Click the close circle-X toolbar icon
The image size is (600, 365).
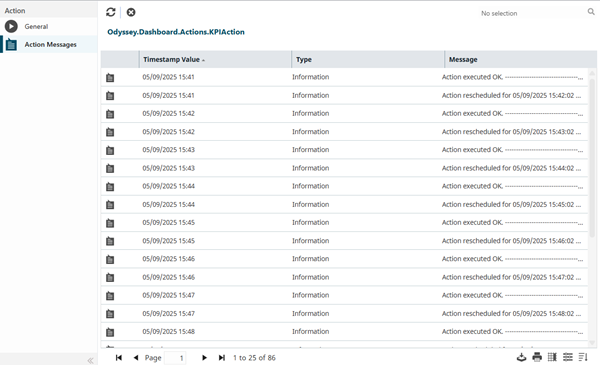pyautogui.click(x=131, y=12)
